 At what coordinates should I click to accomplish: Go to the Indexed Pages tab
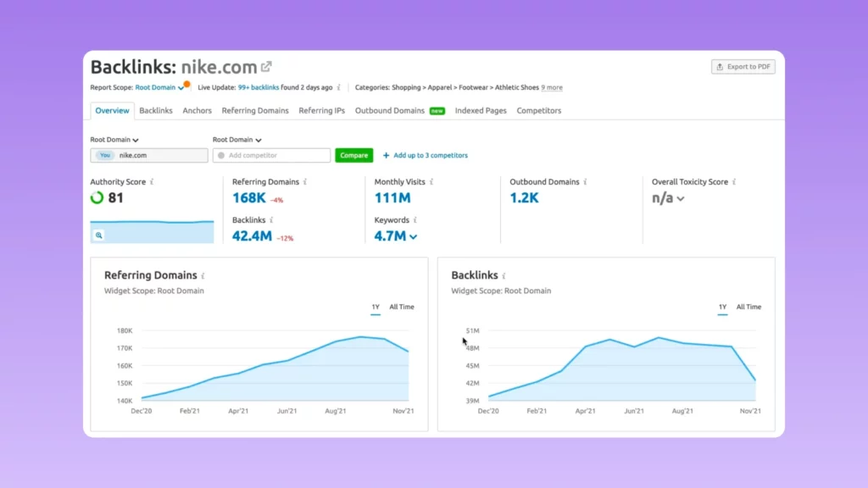481,111
